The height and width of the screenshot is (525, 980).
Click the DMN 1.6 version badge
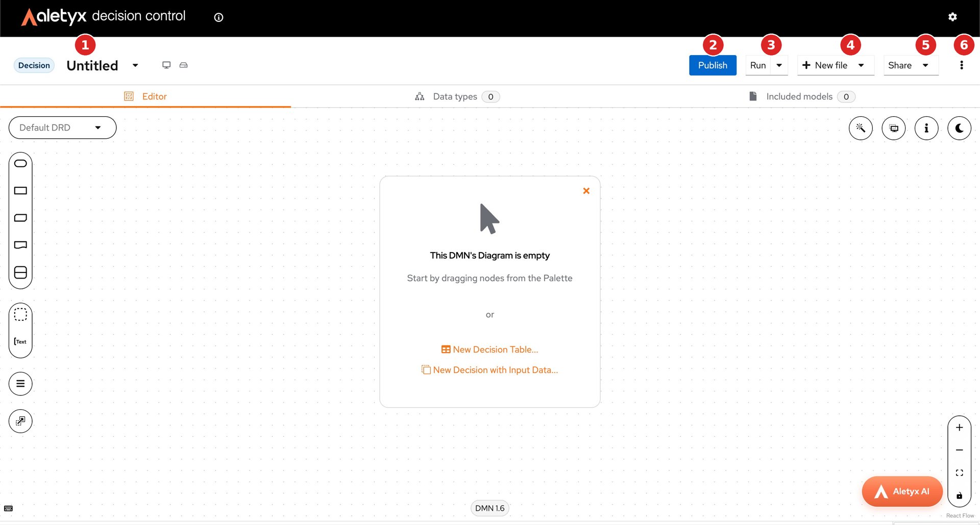pyautogui.click(x=490, y=508)
